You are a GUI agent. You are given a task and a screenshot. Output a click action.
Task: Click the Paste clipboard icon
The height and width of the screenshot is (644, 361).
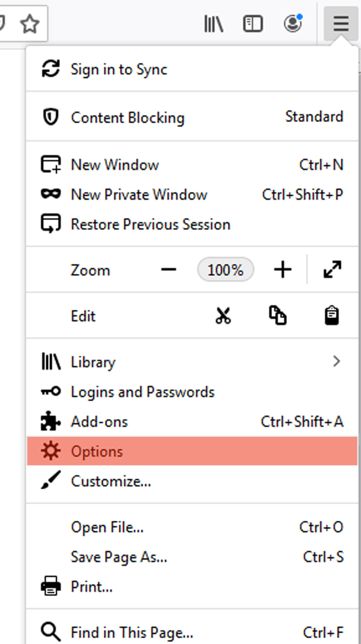pyautogui.click(x=332, y=316)
